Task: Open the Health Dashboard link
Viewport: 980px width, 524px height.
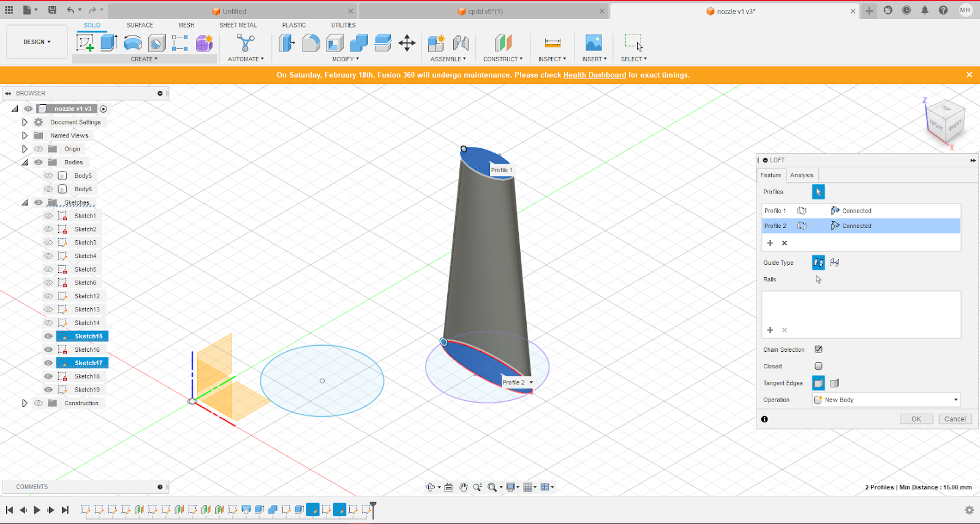Action: 595,75
